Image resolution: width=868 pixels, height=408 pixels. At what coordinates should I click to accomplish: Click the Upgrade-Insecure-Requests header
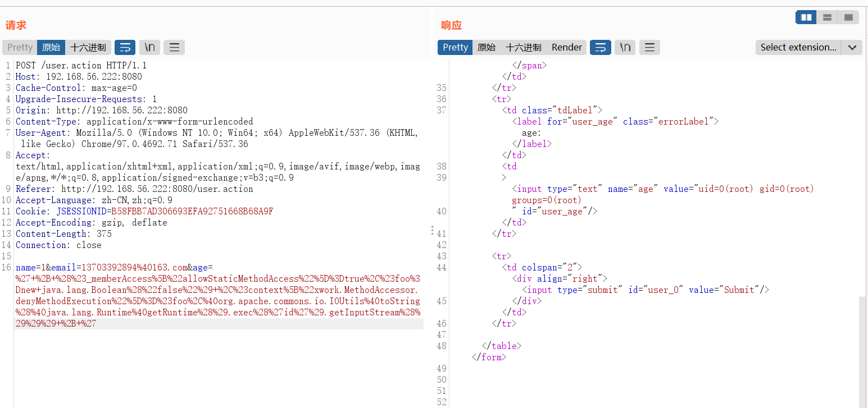click(87, 99)
